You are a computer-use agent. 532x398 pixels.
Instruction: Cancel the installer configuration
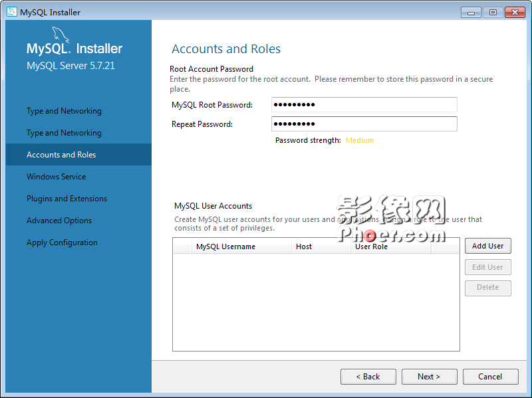point(490,377)
